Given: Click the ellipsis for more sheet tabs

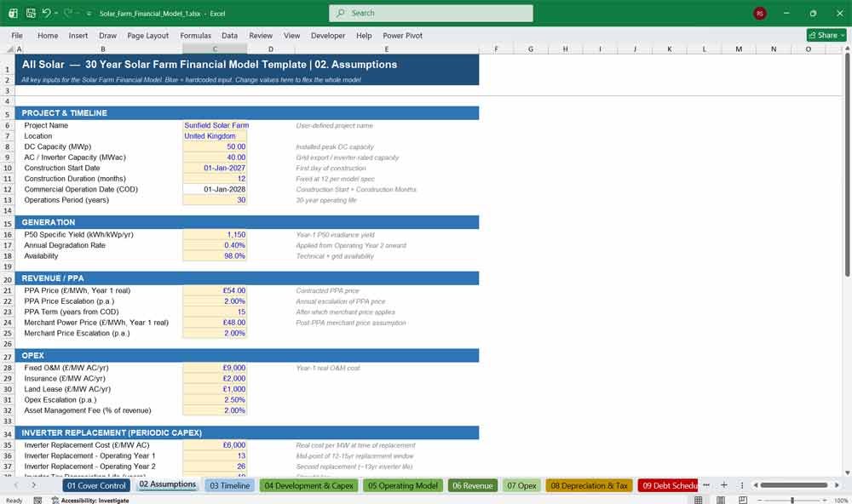Looking at the screenshot, I should click(x=706, y=485).
